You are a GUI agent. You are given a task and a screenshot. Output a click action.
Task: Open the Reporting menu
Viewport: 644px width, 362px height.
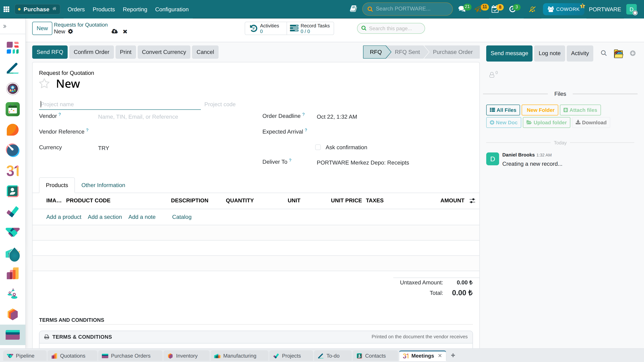(x=135, y=9)
